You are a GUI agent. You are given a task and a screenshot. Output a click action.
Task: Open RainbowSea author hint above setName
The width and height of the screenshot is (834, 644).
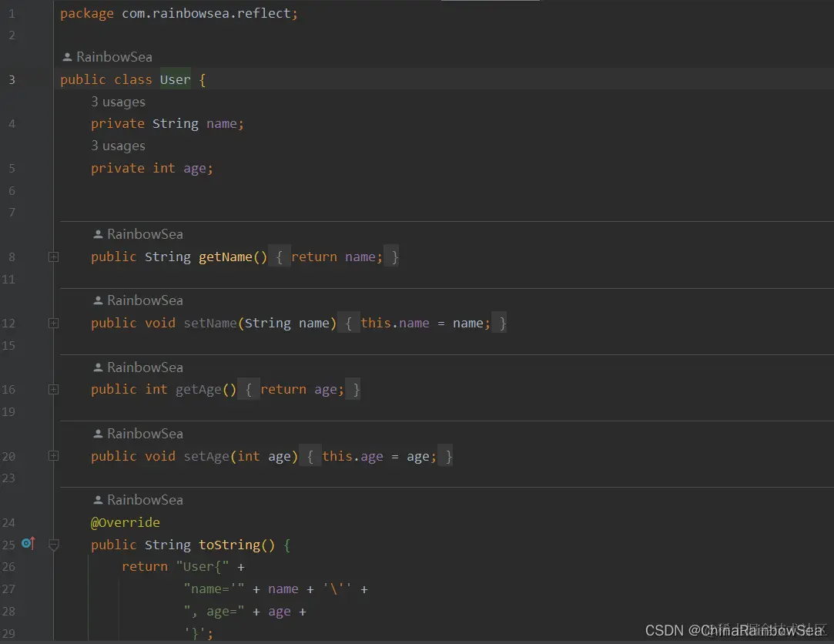(139, 300)
